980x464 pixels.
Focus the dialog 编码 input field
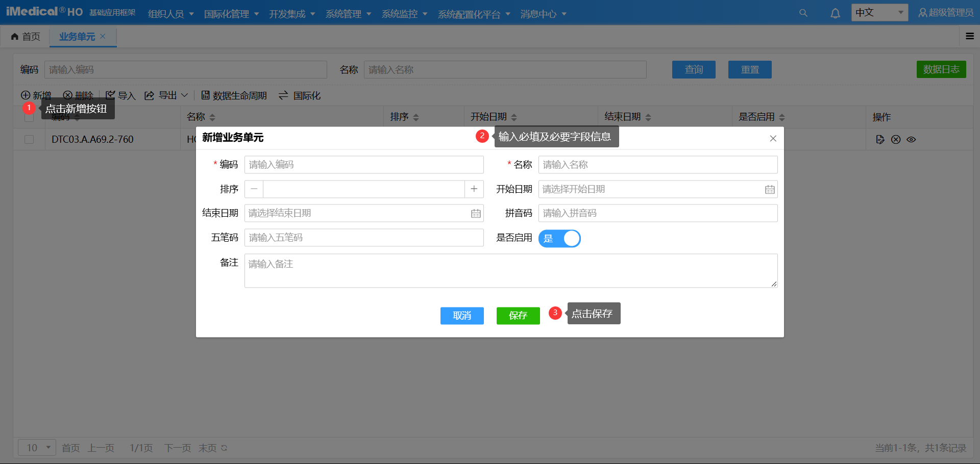364,165
